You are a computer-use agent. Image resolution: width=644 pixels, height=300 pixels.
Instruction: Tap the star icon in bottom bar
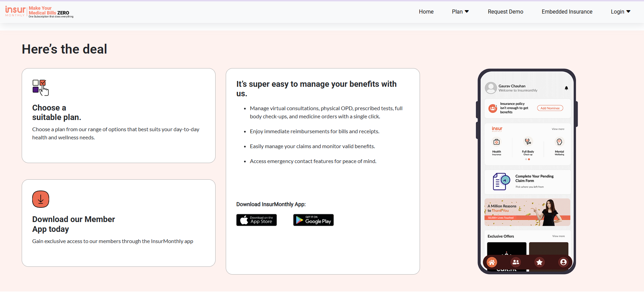pos(540,262)
